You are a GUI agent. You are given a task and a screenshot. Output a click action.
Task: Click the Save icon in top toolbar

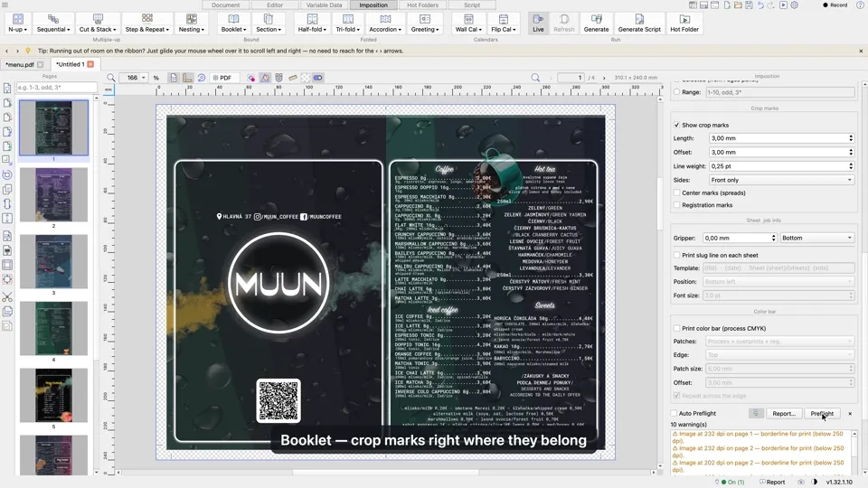[749, 5]
